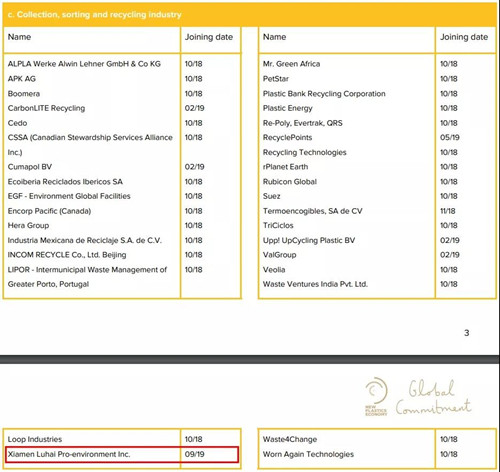The height and width of the screenshot is (472, 500).
Task: Click the right table 'Joining date' header
Action: click(464, 37)
